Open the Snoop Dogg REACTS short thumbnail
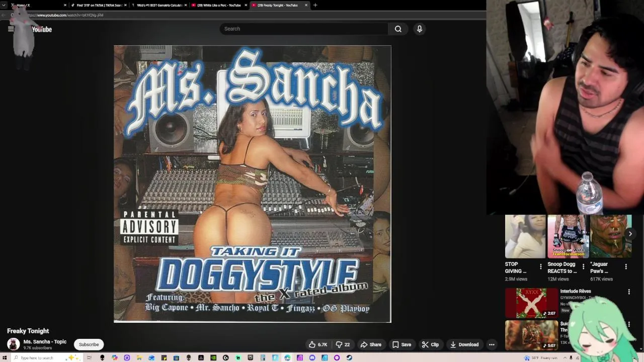The width and height of the screenshot is (644, 362). tap(568, 236)
